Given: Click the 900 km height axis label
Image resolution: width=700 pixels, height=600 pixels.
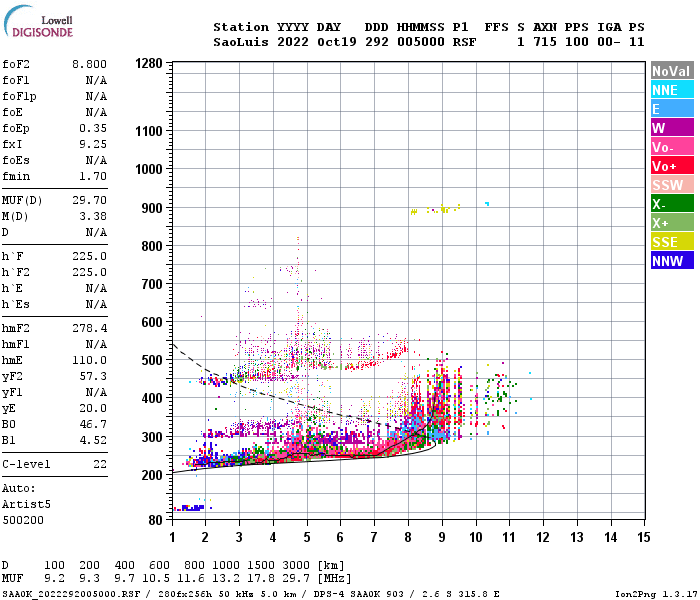Looking at the screenshot, I should click(x=152, y=208).
